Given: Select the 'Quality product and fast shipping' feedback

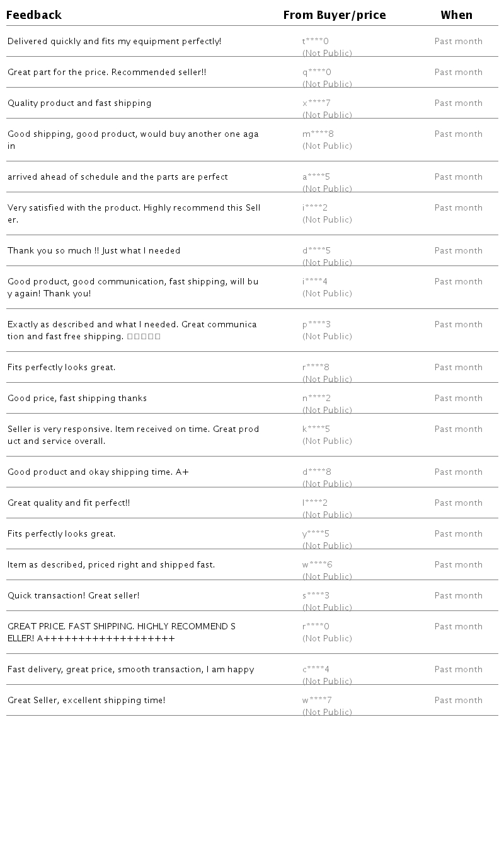Looking at the screenshot, I should (x=79, y=103).
